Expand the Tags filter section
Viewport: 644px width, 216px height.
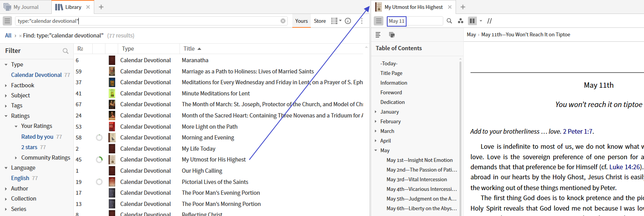pos(6,105)
